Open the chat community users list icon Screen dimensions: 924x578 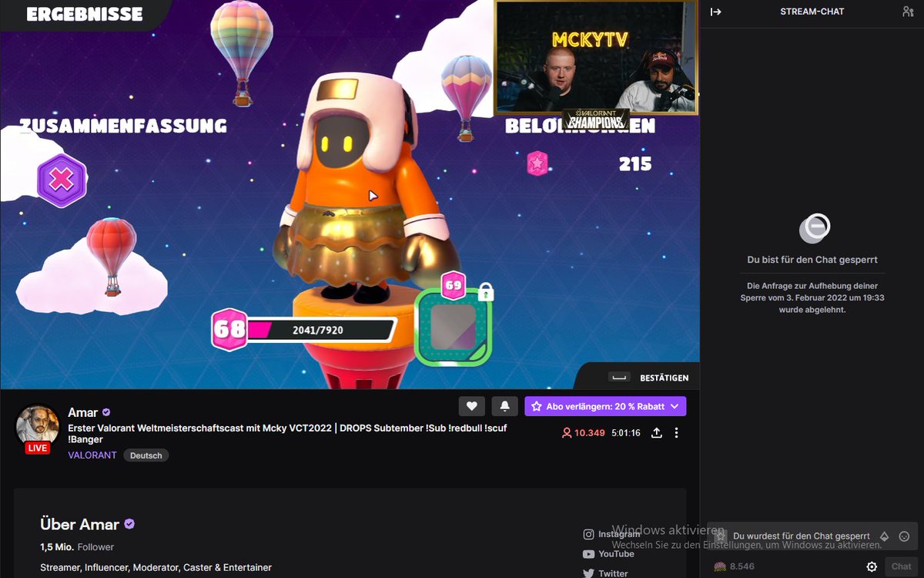pos(908,12)
